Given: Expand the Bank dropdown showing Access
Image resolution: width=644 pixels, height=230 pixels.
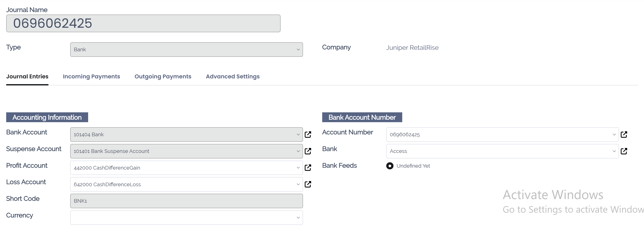Looking at the screenshot, I should point(615,151).
